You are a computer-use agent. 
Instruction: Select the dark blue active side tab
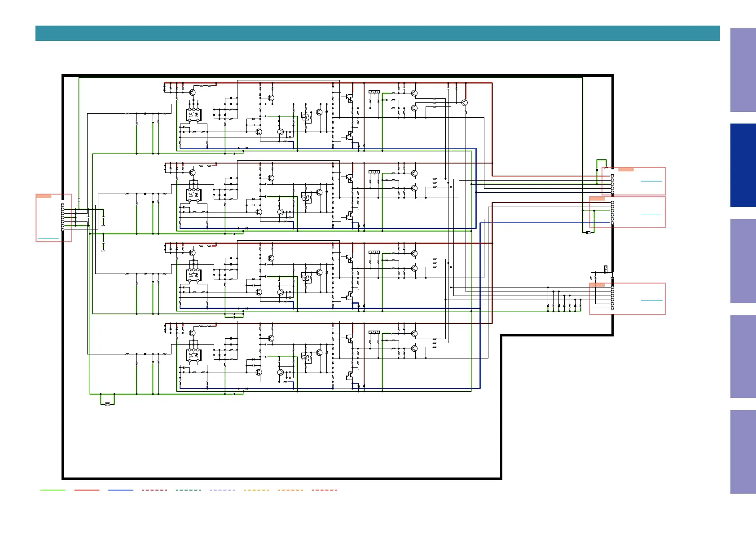[x=743, y=165]
